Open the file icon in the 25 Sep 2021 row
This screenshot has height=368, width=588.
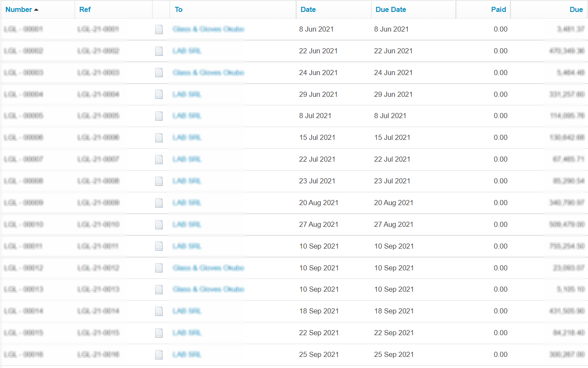(159, 355)
